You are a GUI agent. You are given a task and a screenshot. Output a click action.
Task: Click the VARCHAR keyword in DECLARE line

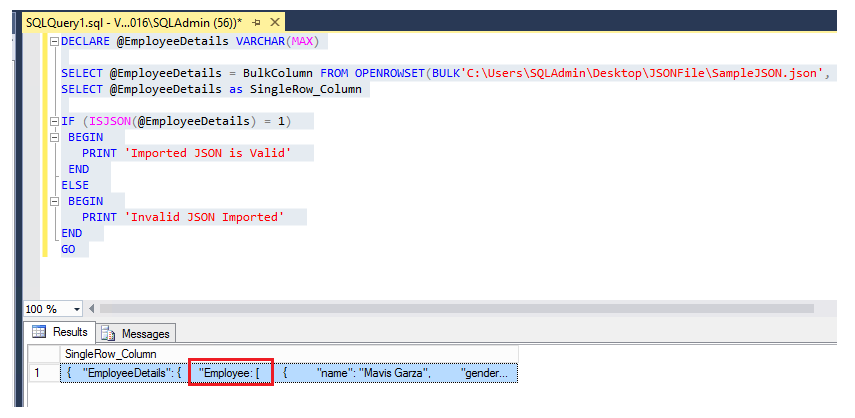(x=261, y=41)
